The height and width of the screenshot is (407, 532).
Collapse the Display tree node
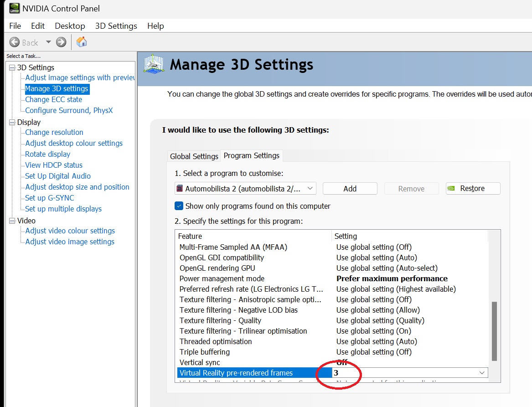(x=12, y=122)
